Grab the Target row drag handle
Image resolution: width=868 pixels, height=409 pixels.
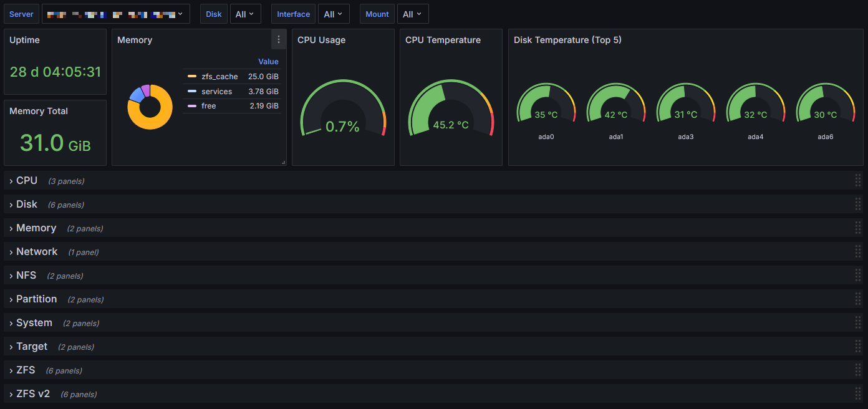point(858,346)
